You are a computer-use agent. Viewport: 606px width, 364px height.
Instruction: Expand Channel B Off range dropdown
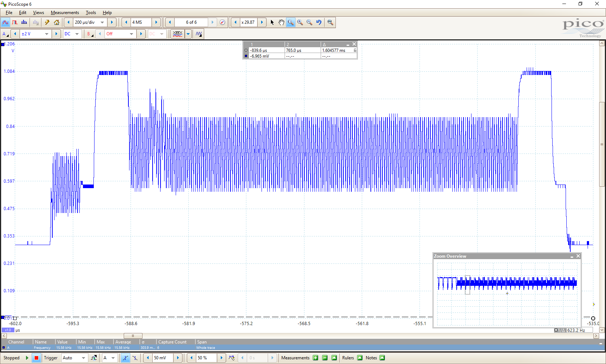[x=131, y=34]
